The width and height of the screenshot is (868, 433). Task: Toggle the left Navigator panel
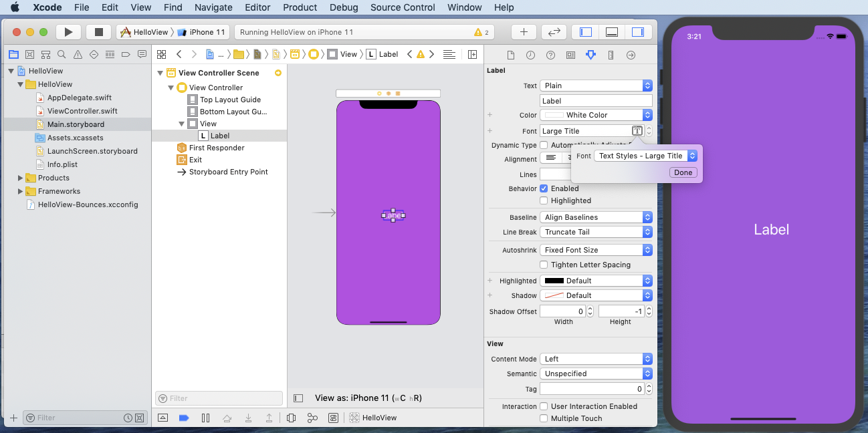pos(586,32)
